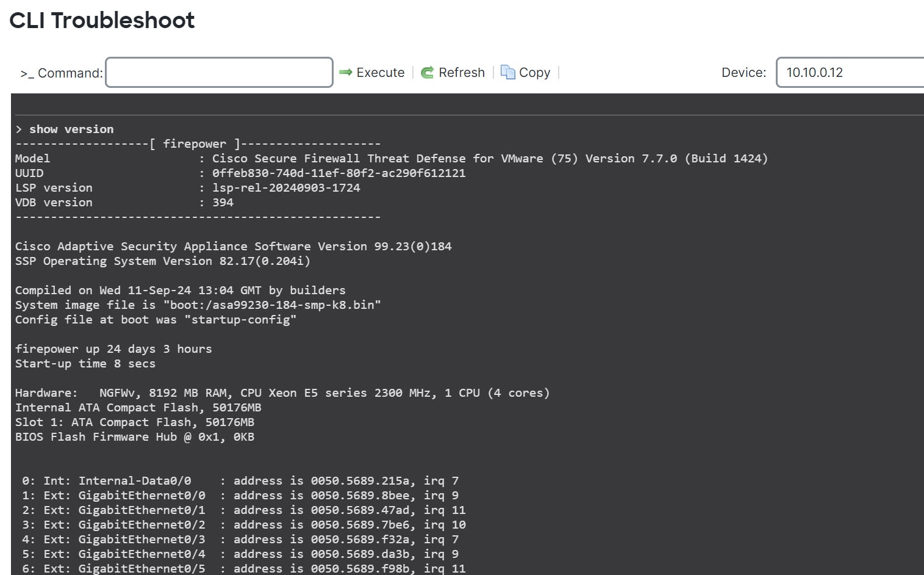The height and width of the screenshot is (575, 924).
Task: Click the System image file line
Action: click(x=198, y=305)
